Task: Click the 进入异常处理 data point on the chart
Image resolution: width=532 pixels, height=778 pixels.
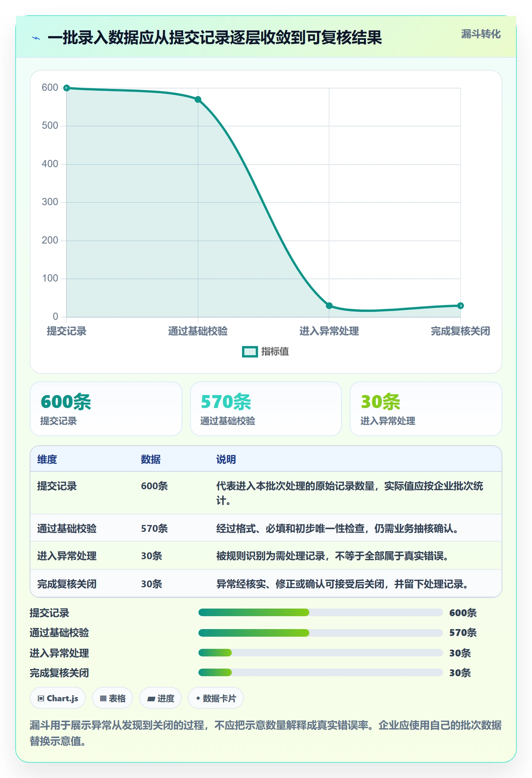Action: pyautogui.click(x=329, y=306)
